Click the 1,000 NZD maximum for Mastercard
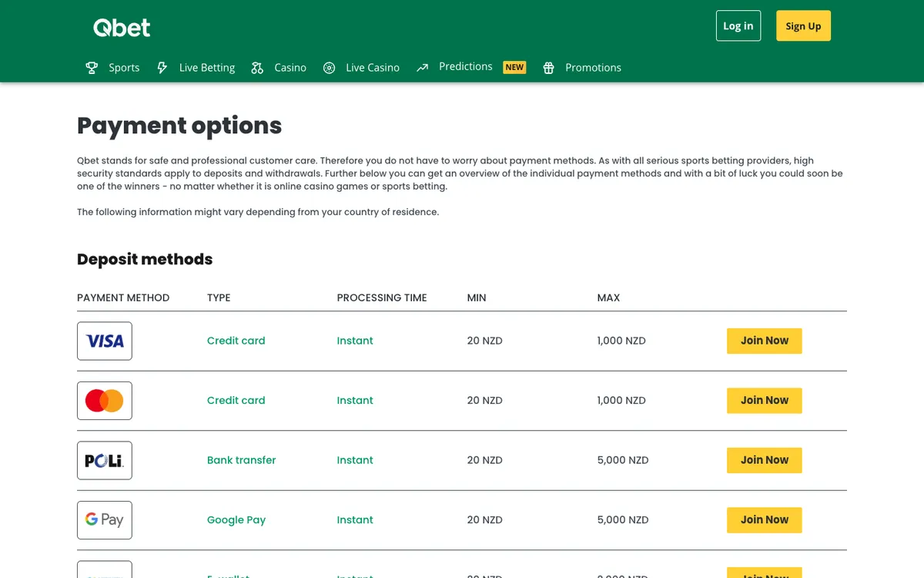The height and width of the screenshot is (578, 924). [x=621, y=401]
